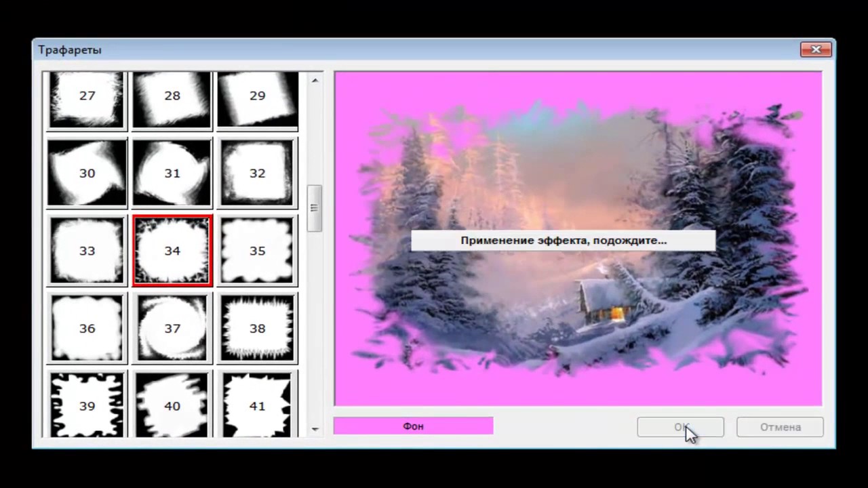Image resolution: width=868 pixels, height=488 pixels.
Task: Select brush-stroke stencil 40
Action: pyautogui.click(x=172, y=405)
